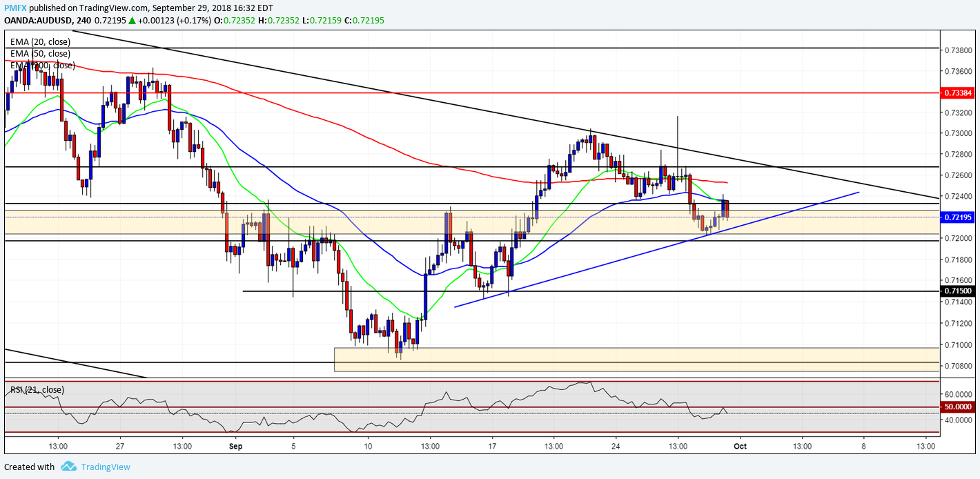This screenshot has height=479, width=980.
Task: Click the 10 date on time axis
Action: (368, 446)
